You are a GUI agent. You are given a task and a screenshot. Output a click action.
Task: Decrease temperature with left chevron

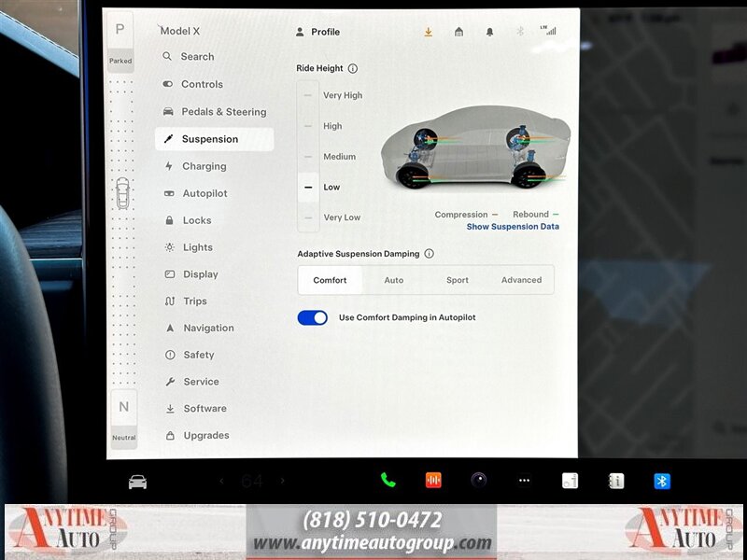click(x=221, y=481)
